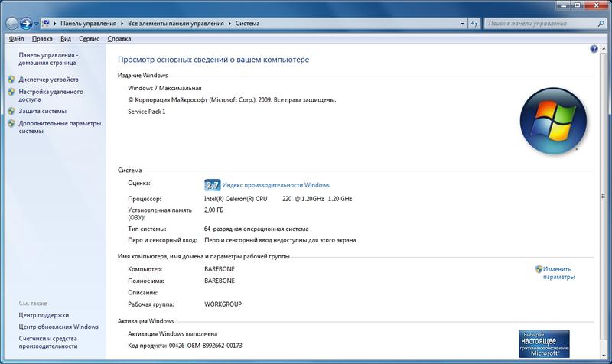Go back with the Back arrow button

coord(11,24)
